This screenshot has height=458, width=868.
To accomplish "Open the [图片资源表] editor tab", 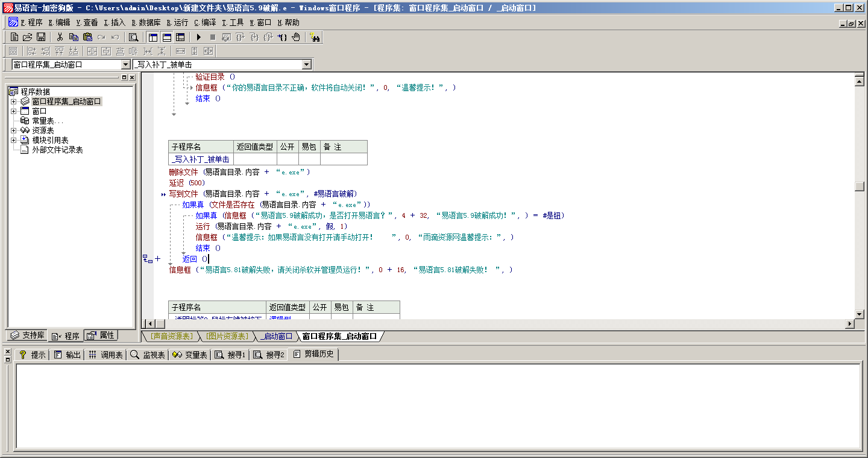I will 226,336.
